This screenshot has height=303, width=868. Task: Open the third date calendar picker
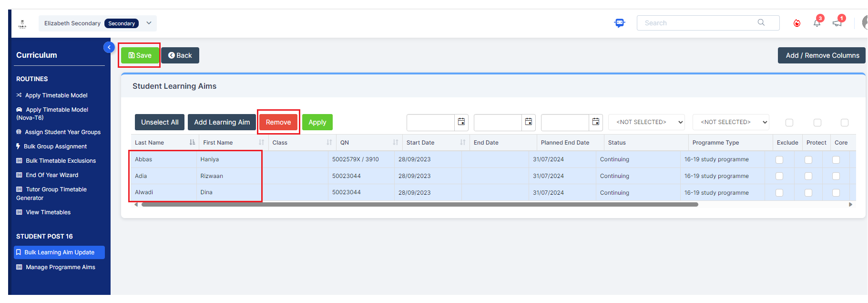[x=596, y=122]
